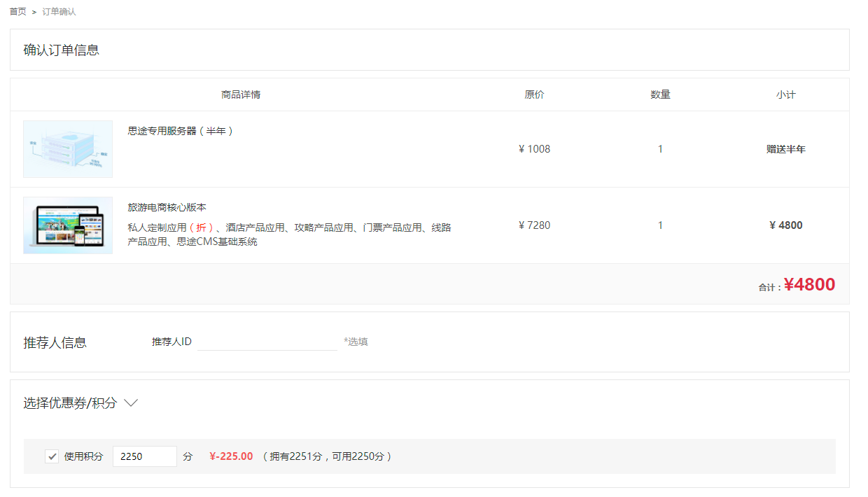868x497 pixels.
Task: Click the 首页 breadcrumb link
Action: point(18,12)
